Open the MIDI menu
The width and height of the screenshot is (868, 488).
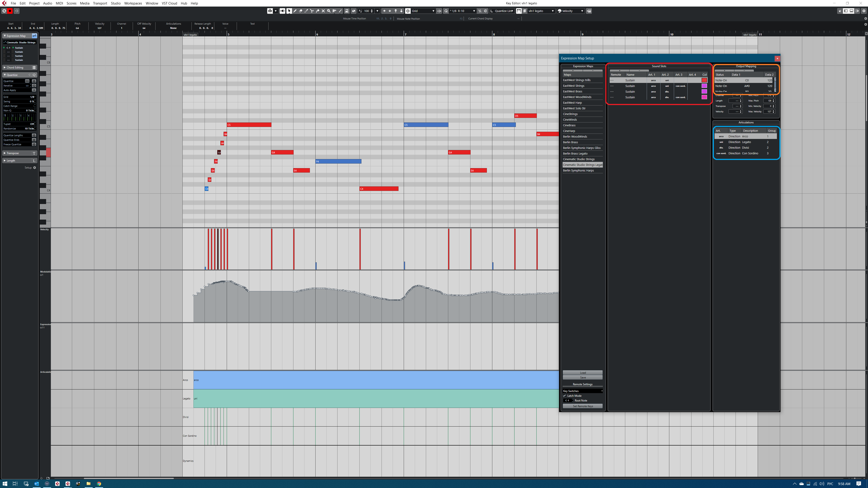59,3
